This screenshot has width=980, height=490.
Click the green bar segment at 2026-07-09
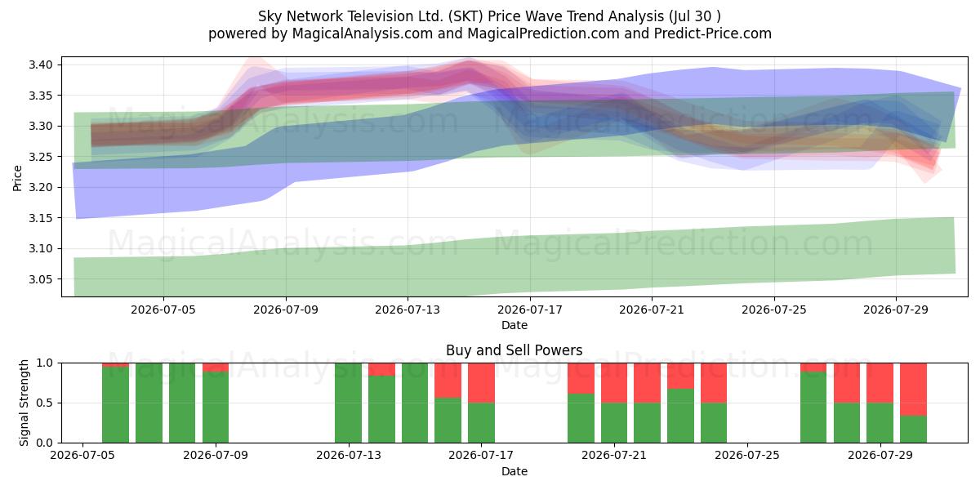pos(216,408)
